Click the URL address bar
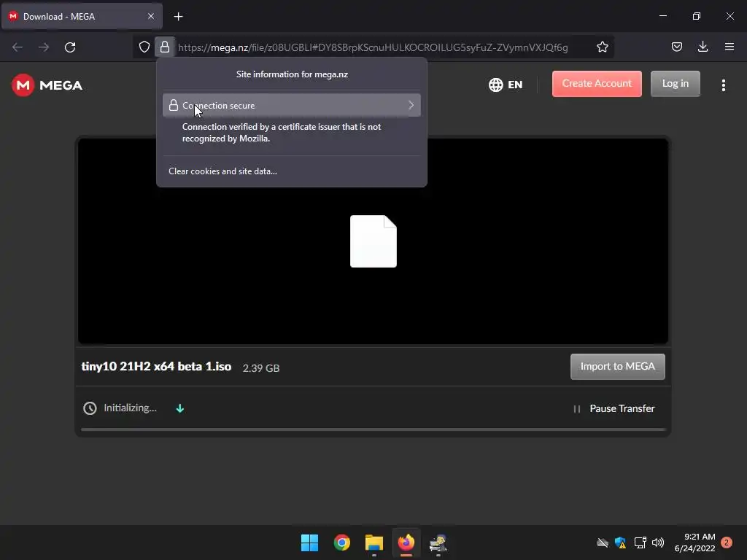Image resolution: width=747 pixels, height=560 pixels. click(373, 47)
